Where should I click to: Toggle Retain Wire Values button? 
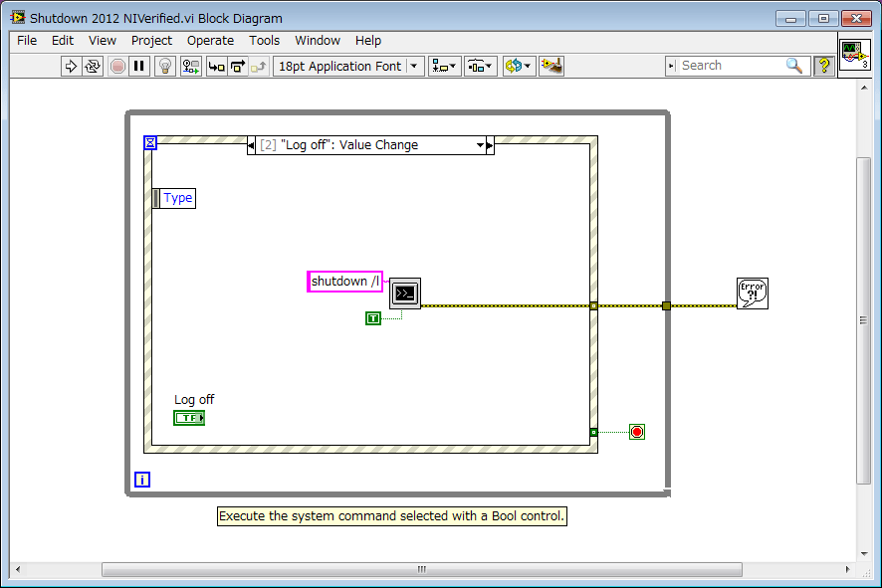tap(191, 67)
